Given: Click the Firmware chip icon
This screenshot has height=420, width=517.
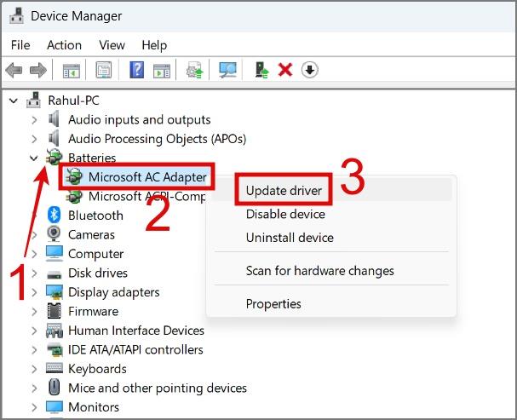Looking at the screenshot, I should 54,311.
